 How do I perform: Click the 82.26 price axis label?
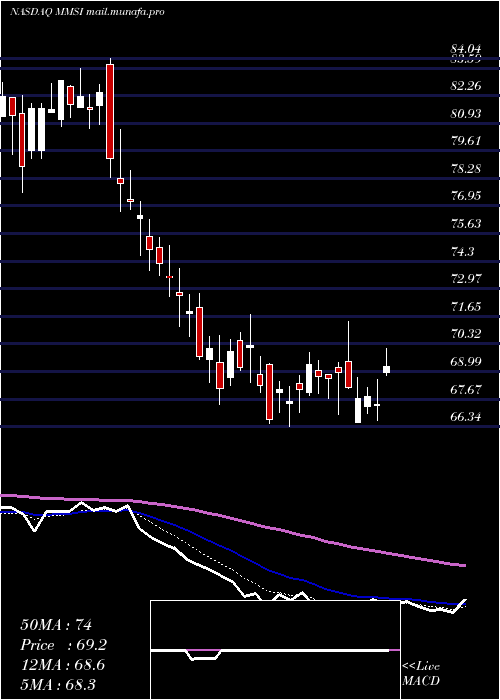(x=466, y=86)
